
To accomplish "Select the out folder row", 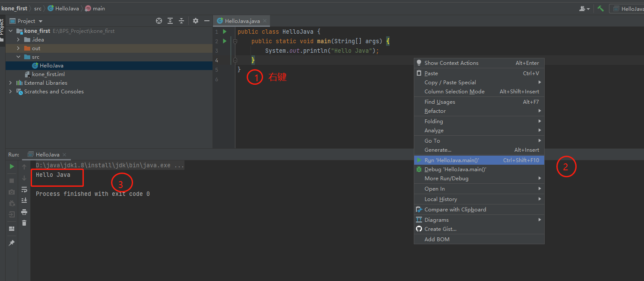I will (109, 48).
